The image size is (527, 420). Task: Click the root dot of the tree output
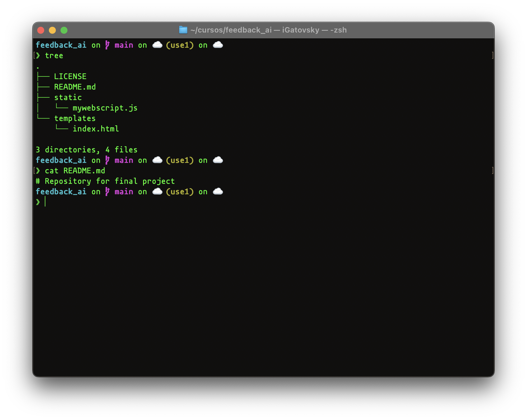[38, 68]
